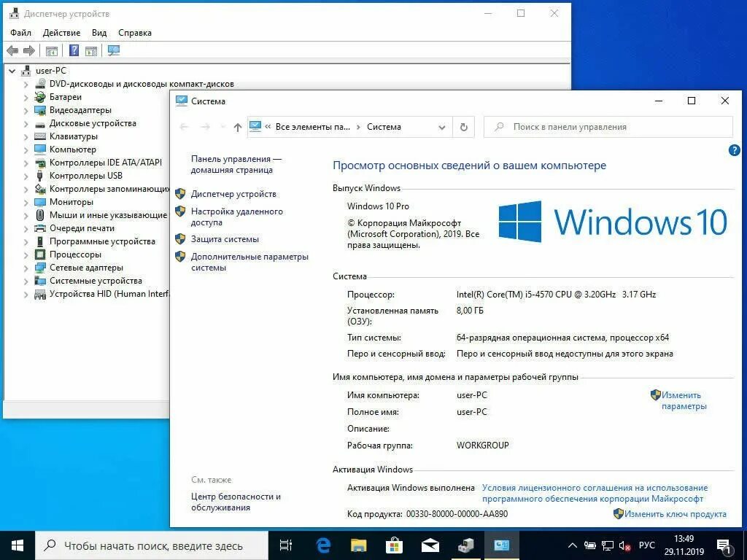Open the Windows Start menu
This screenshot has width=747, height=560.
click(18, 545)
